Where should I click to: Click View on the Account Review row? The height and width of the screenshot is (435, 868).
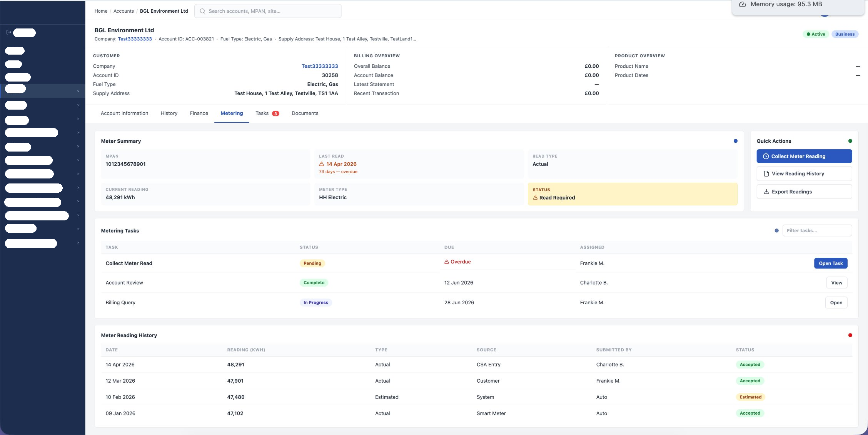(x=836, y=283)
